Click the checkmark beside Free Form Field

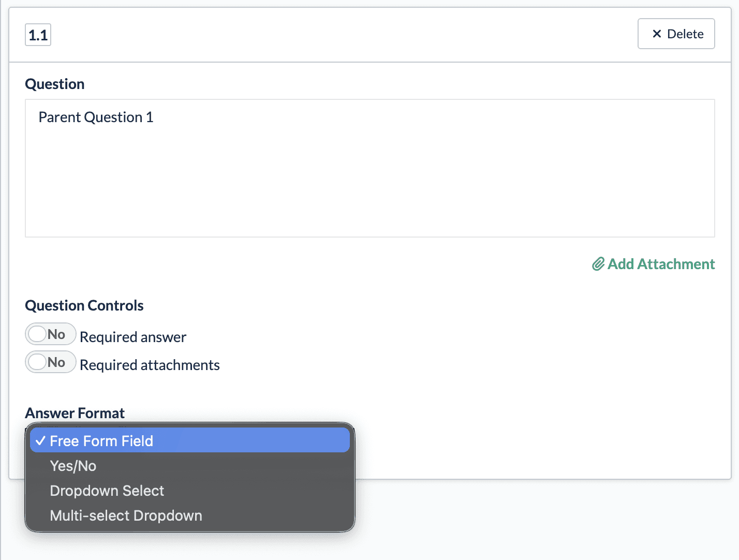40,441
